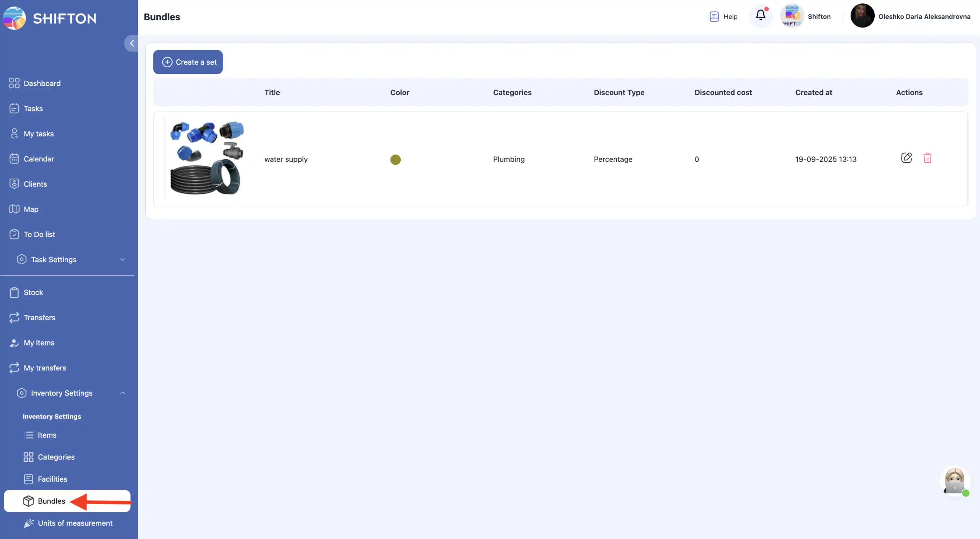Navigate to Units of measurement
Image resolution: width=980 pixels, height=539 pixels.
75,523
